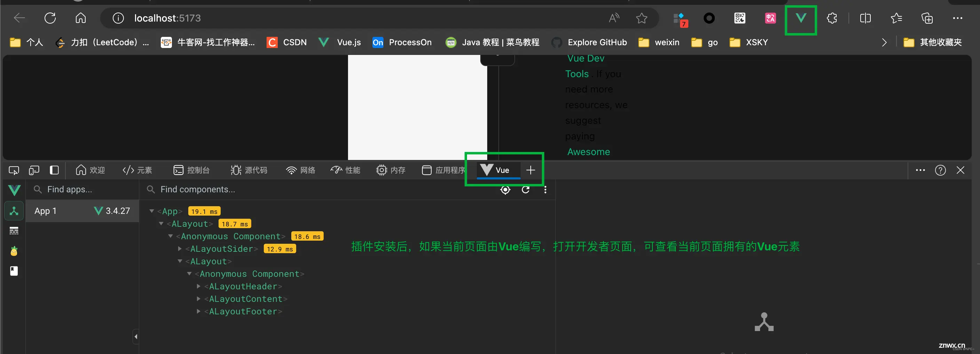This screenshot has width=980, height=354.
Task: Open the browser settings and more menu
Action: click(958, 18)
